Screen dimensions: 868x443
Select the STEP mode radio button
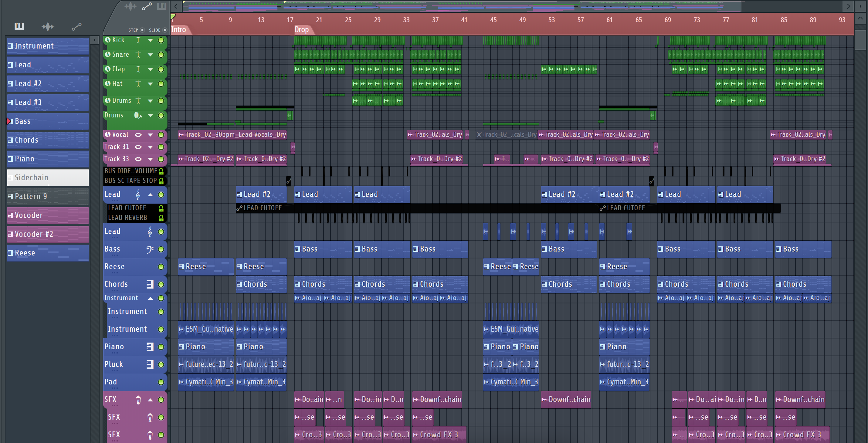(x=142, y=30)
